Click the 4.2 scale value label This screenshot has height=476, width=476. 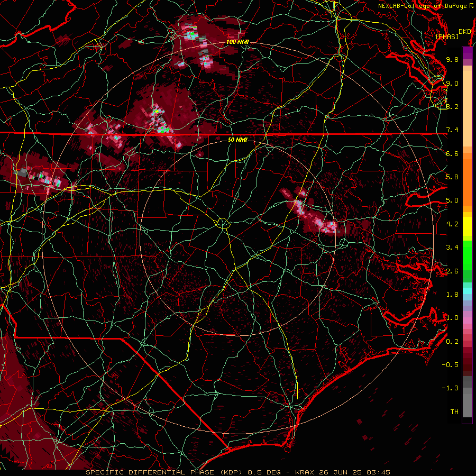click(x=452, y=224)
